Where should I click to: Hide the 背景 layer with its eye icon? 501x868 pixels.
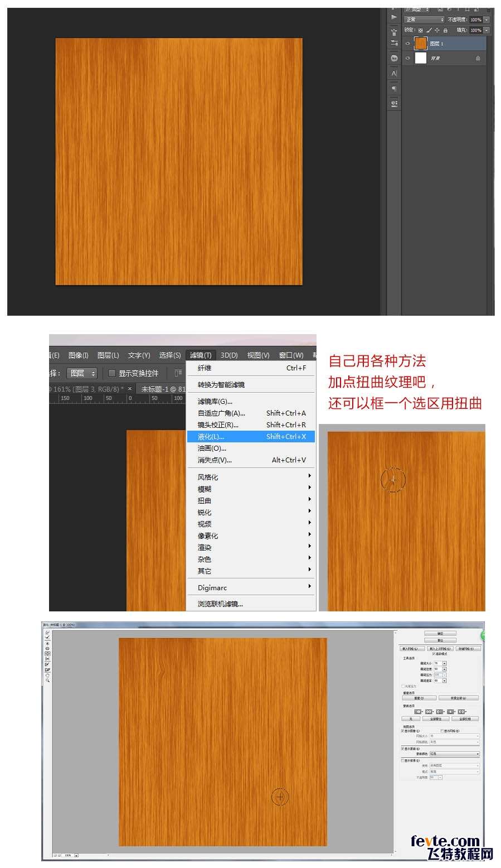408,58
